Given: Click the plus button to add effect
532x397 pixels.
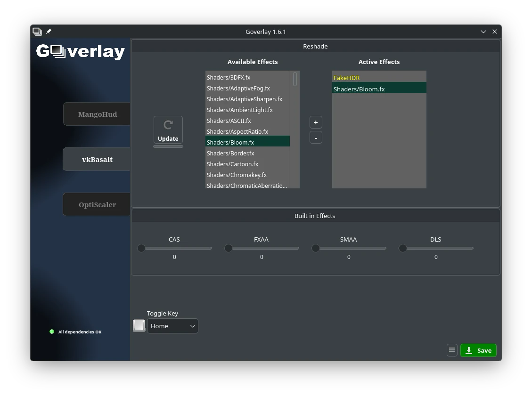Looking at the screenshot, I should tap(316, 122).
